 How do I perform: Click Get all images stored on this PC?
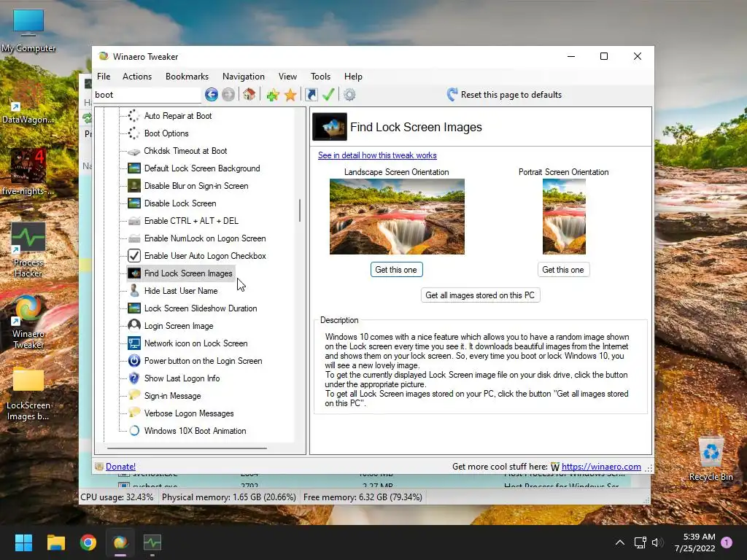pos(480,295)
